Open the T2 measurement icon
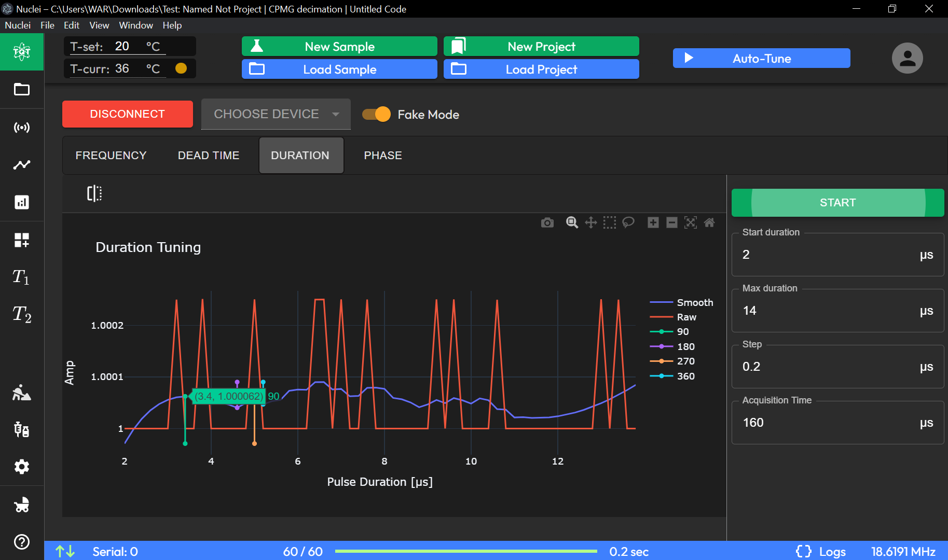Image resolution: width=948 pixels, height=560 pixels. click(22, 314)
